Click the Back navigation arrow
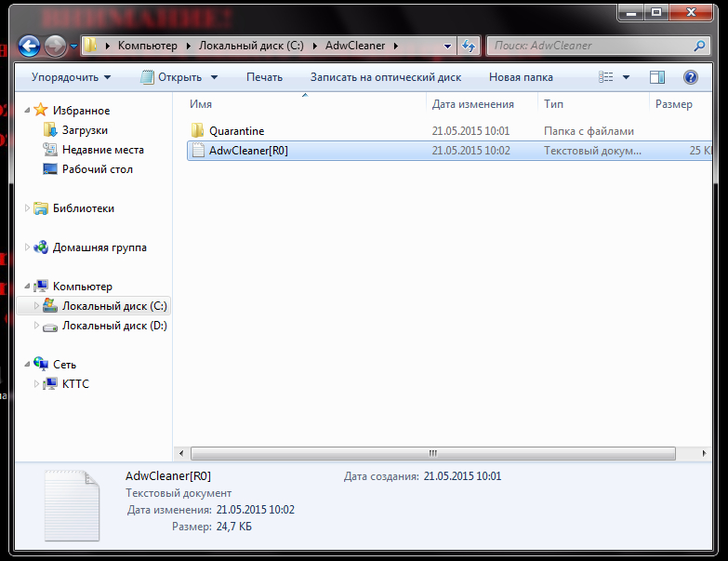 (29, 46)
